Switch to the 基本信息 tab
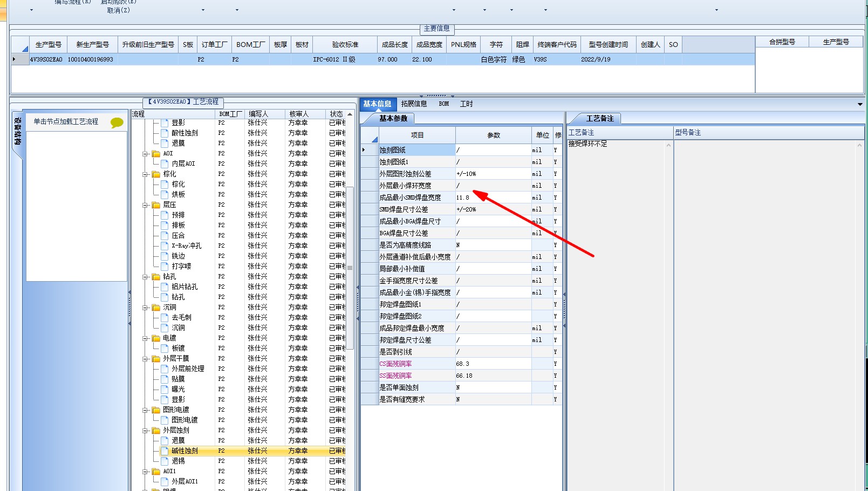868x491 pixels. [x=378, y=104]
